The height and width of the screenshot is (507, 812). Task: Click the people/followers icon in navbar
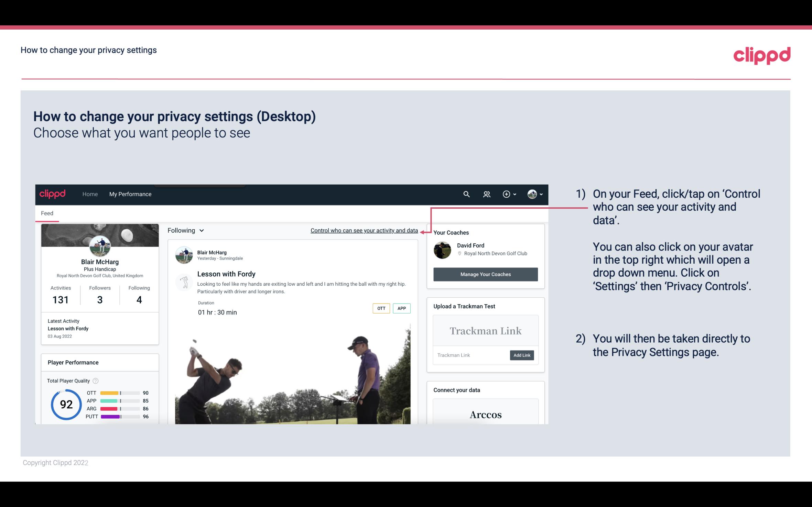tap(486, 194)
